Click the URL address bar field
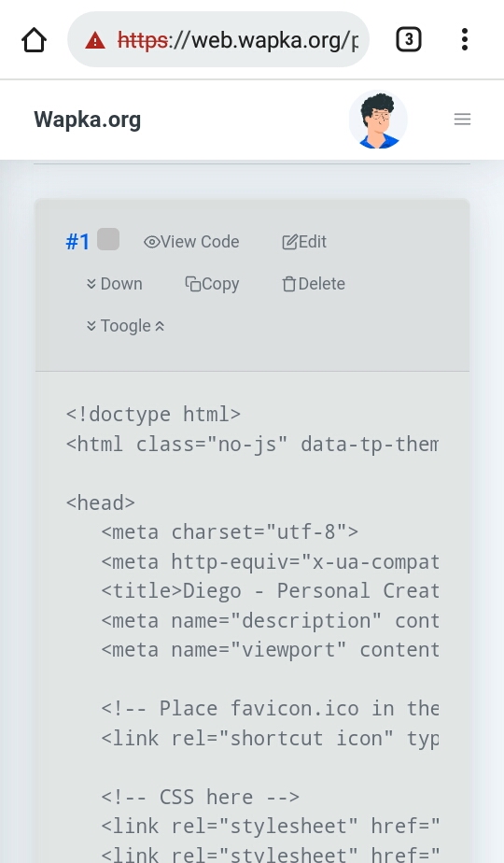The width and height of the screenshot is (504, 863). coord(217,39)
